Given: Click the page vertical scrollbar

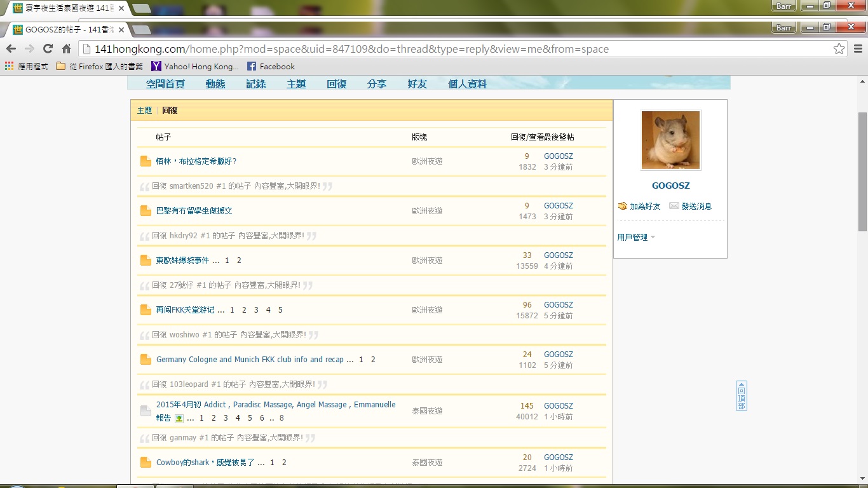Looking at the screenshot, I should click(x=862, y=172).
